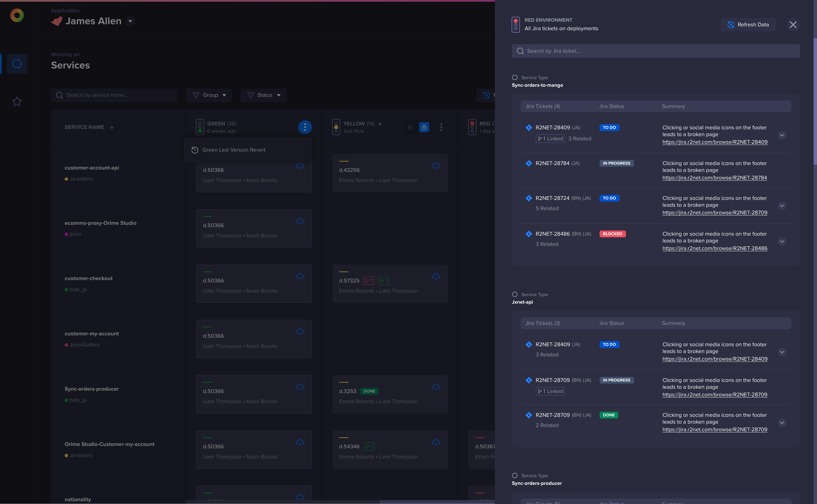Focus the Search by Jira ticket field

pos(656,51)
